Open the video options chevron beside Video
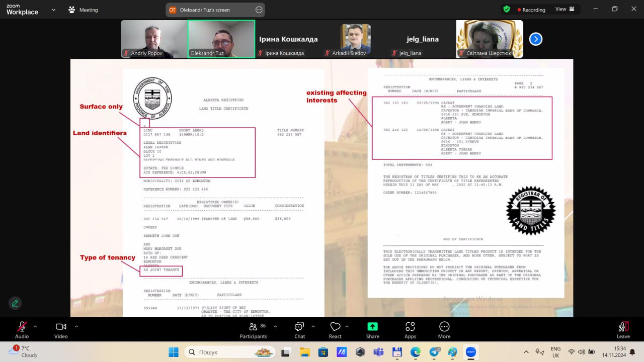644x362 pixels. [x=76, y=326]
